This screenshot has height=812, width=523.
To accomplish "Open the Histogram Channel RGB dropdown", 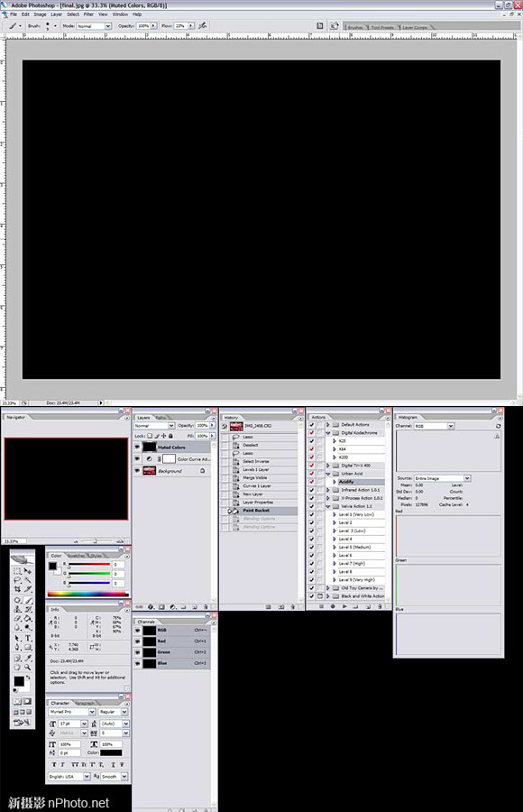I will click(x=434, y=426).
